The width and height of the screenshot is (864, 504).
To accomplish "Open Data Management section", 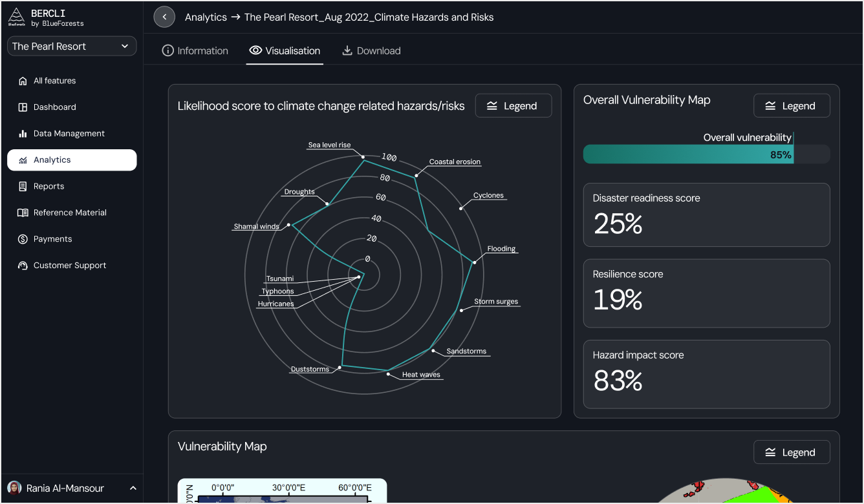I will 72,134.
